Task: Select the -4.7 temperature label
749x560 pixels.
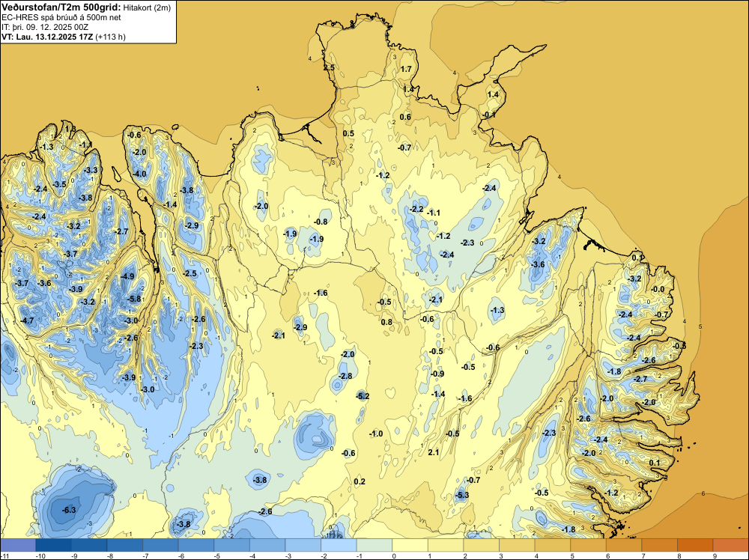Action: pyautogui.click(x=27, y=320)
